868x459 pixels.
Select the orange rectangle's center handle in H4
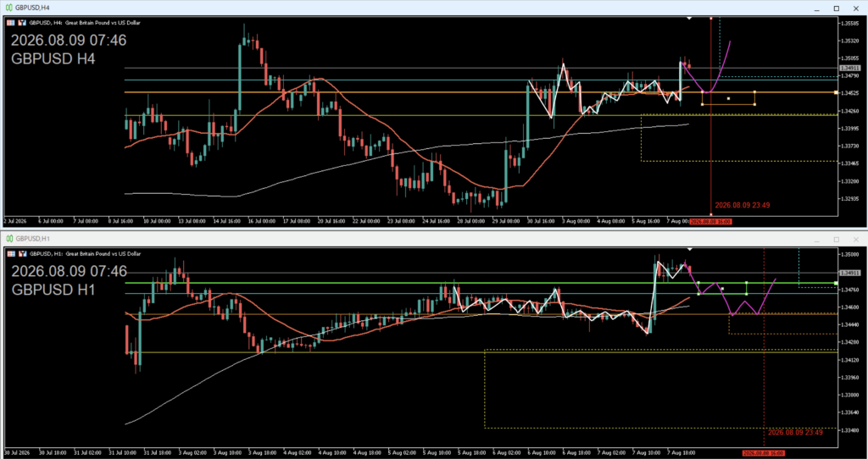click(728, 98)
